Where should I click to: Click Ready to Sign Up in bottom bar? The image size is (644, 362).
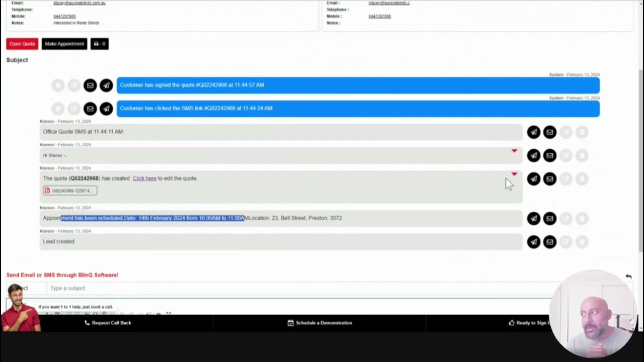coord(530,323)
